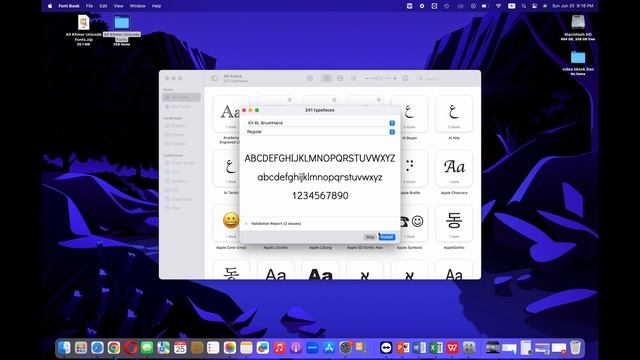Screen dimensions: 640x360
Task: Open the Apple menu
Action: point(50,6)
